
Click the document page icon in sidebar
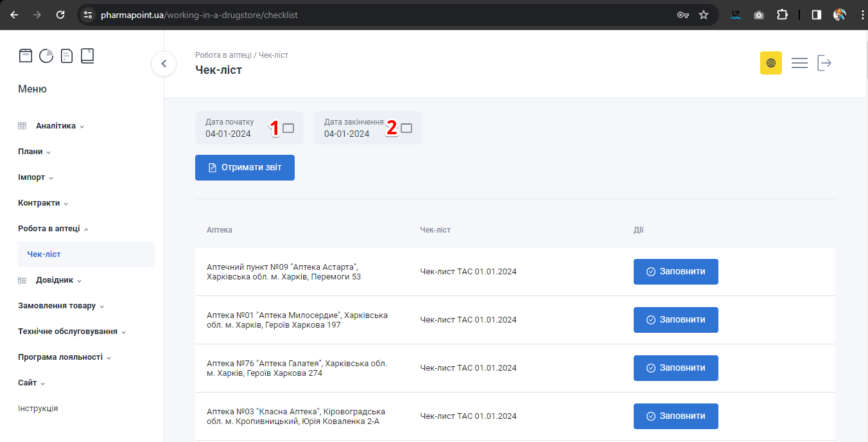(67, 56)
